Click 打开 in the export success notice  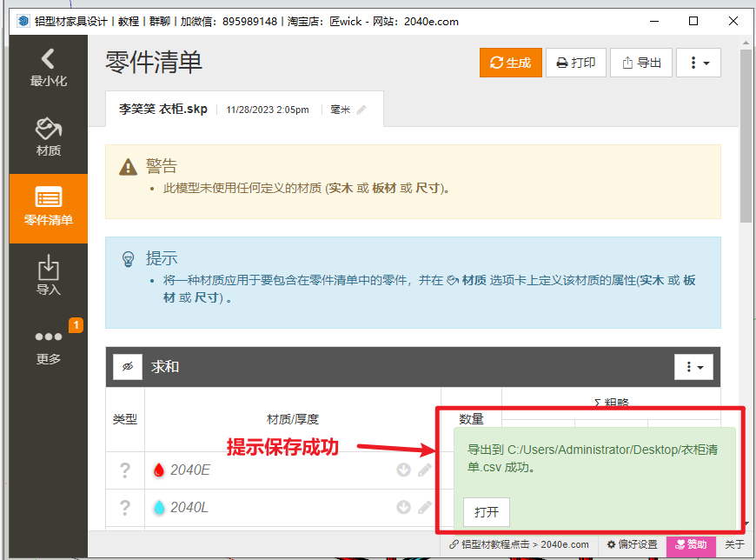487,512
